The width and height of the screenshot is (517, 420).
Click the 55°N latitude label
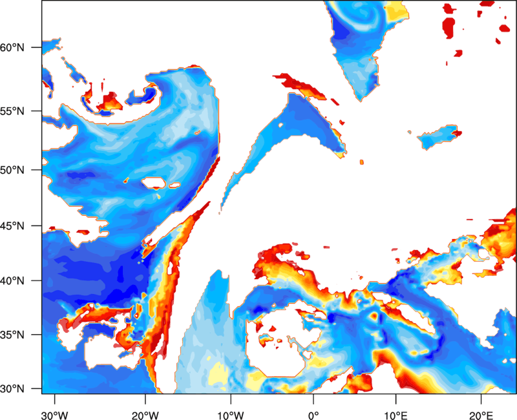(12, 111)
